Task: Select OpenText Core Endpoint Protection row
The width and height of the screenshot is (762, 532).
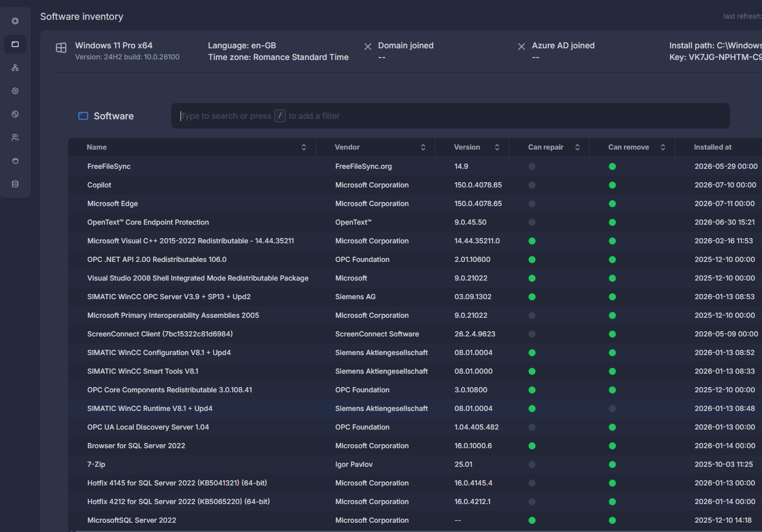Action: 415,222
